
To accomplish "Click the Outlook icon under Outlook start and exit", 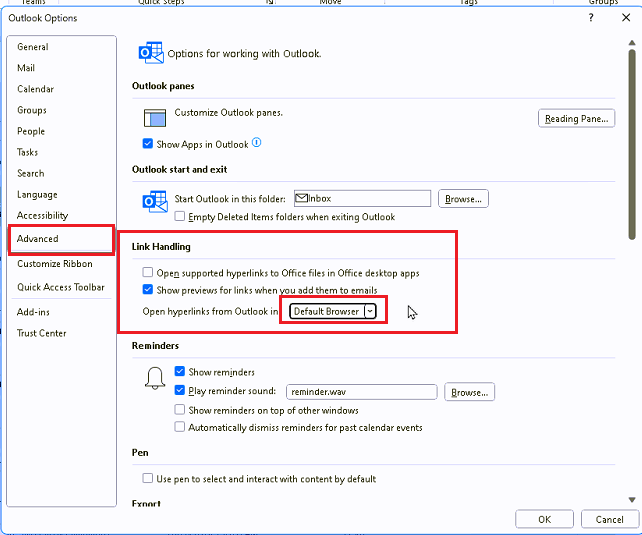I will pyautogui.click(x=154, y=200).
